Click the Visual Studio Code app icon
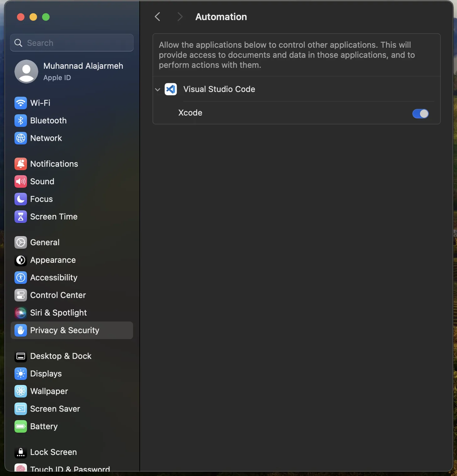Viewport: 457px width, 476px height. tap(171, 89)
